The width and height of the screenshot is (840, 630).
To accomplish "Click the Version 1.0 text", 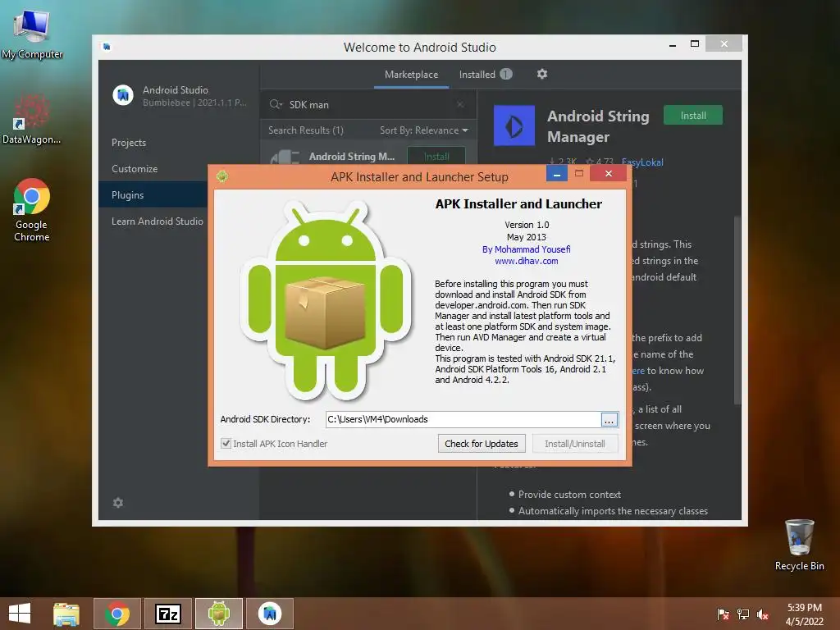I will (527, 225).
